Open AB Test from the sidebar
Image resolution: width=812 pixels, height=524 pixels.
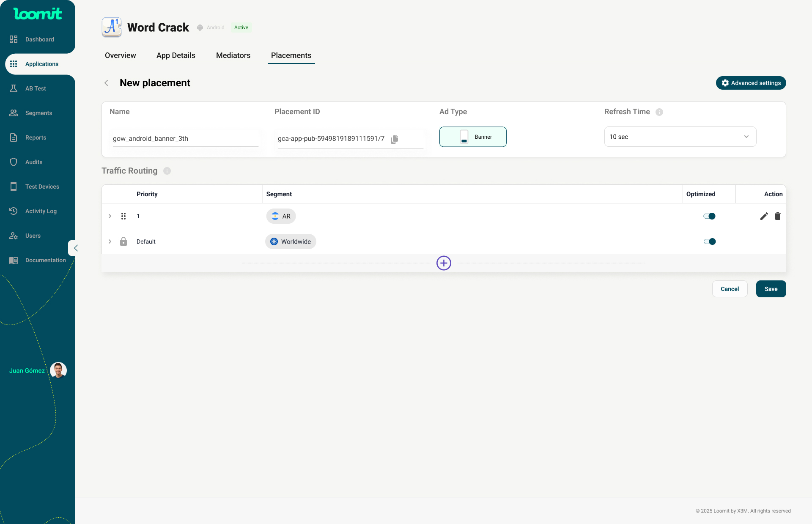36,88
